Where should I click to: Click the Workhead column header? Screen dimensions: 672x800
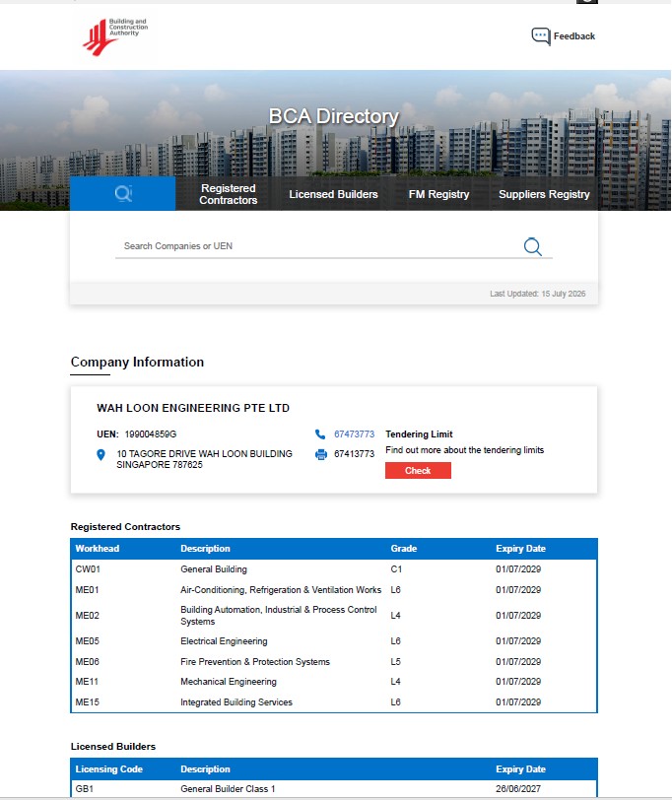(98, 549)
